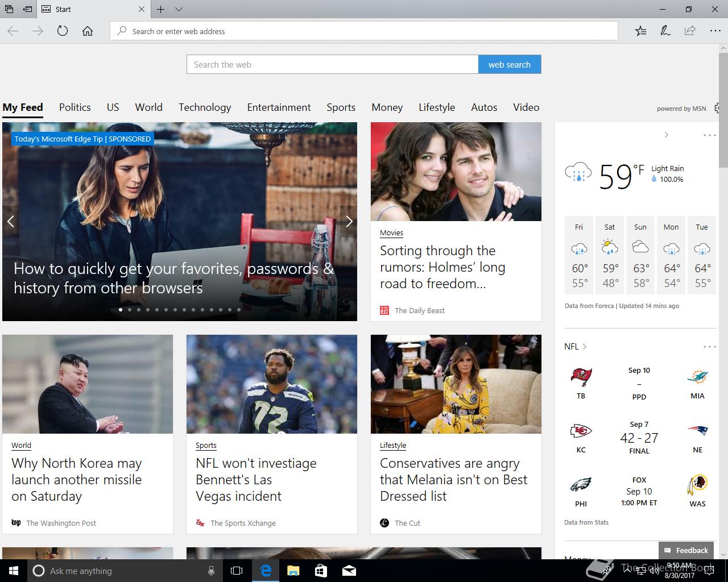Open the Mail app from taskbar
728x582 pixels.
349,571
